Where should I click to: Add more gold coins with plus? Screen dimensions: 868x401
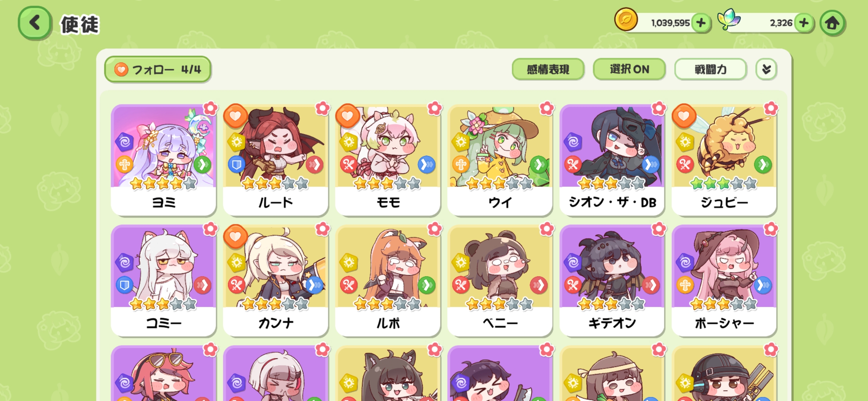701,23
